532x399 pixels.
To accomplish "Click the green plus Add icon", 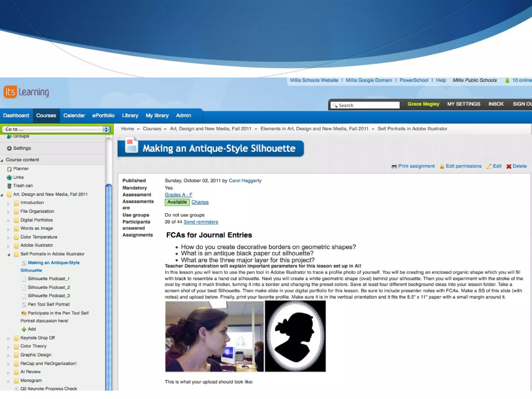I will click(x=24, y=329).
